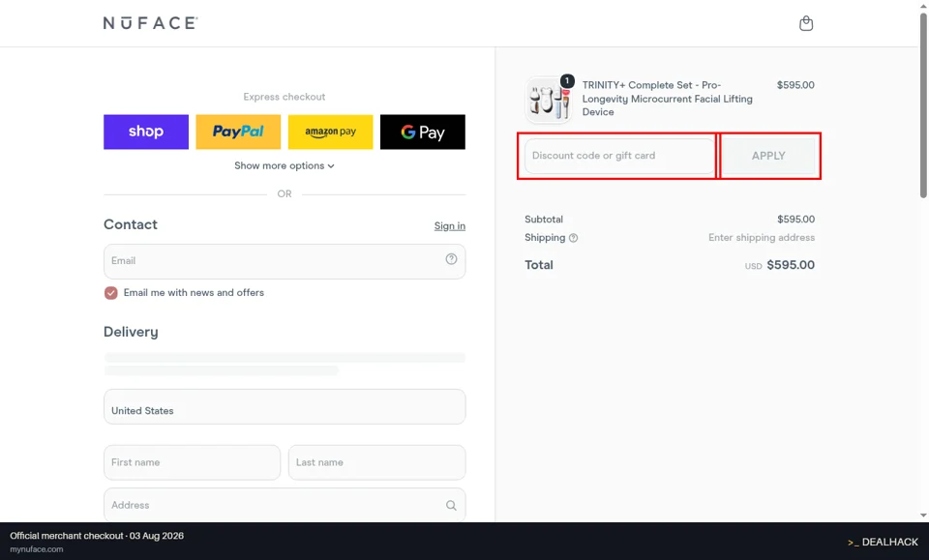Click the Subtotal label

[x=544, y=219]
